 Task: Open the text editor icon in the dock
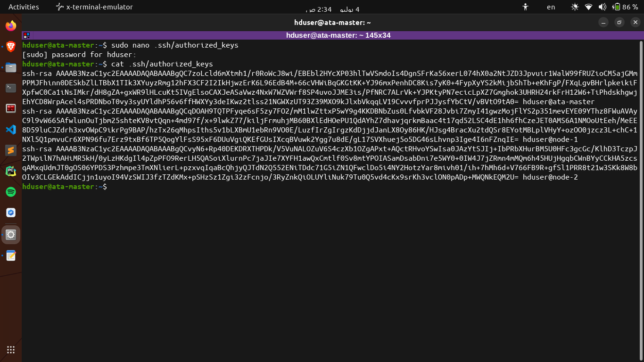point(10,255)
